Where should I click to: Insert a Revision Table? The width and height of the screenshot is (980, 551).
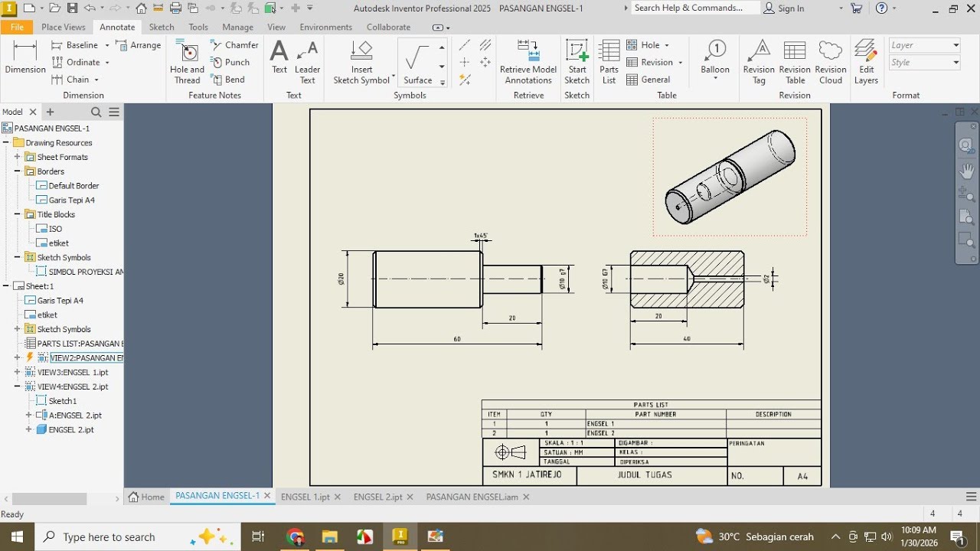(x=795, y=61)
